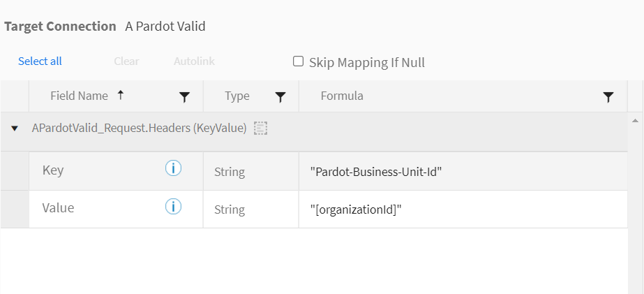Screen dimensions: 644x294
Task: Edit formula "[organizationId]" cell
Action: [463, 210]
